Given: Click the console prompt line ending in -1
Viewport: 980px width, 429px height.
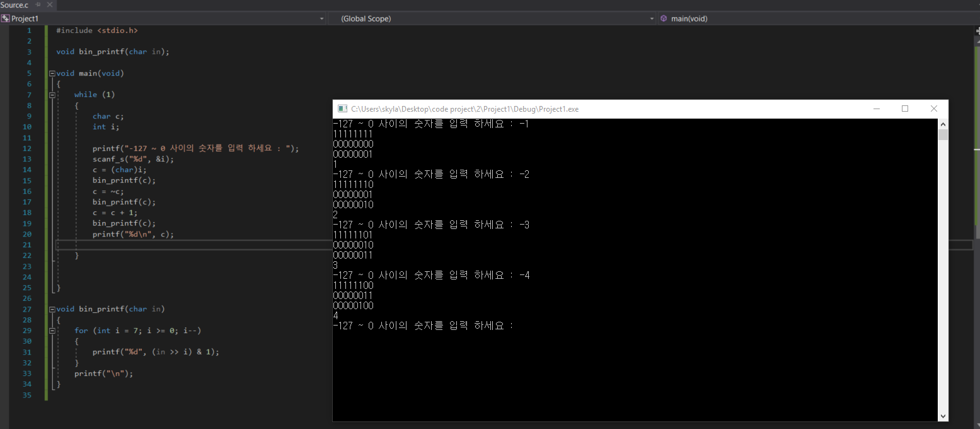Looking at the screenshot, I should click(430, 124).
